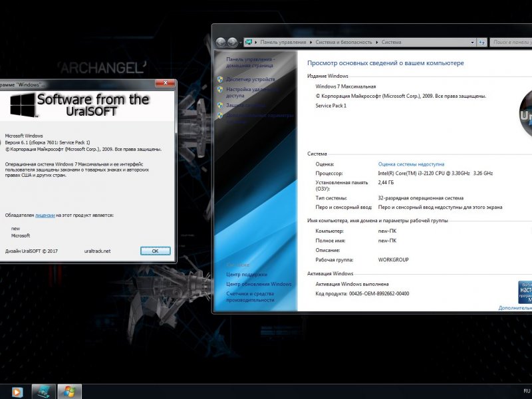The height and width of the screenshot is (399, 532).
Task: Click the search field in the System window
Action: (x=511, y=43)
